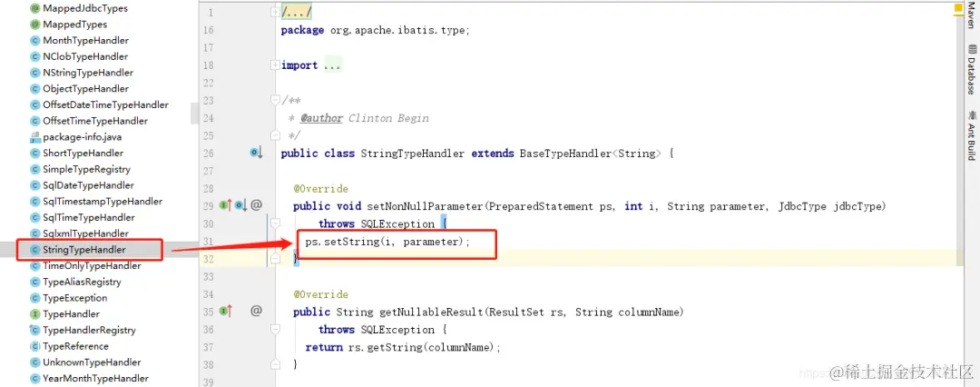Click the 'ps.setString(i, parameter);' statement
Screen dimensions: 980x387
(387, 242)
